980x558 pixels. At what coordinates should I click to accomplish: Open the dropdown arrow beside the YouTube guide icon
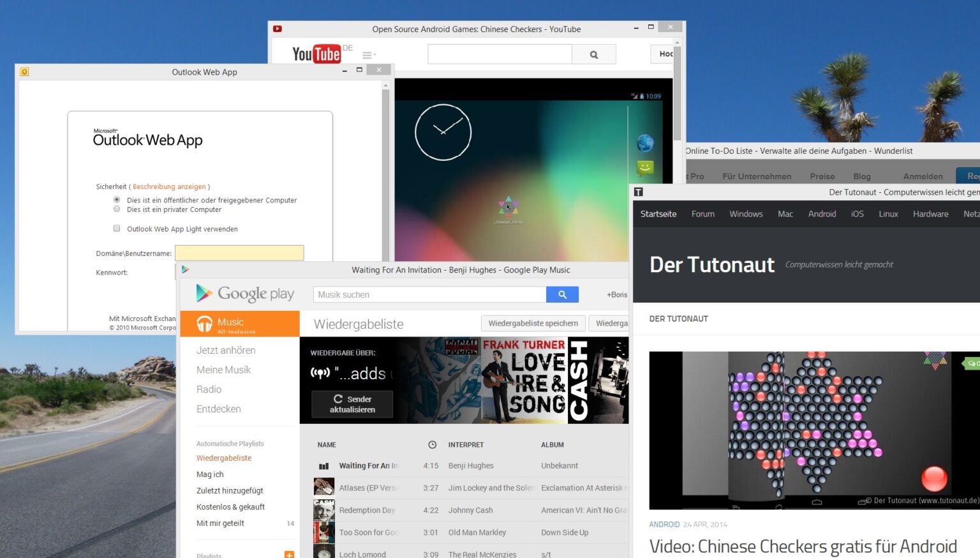(x=375, y=55)
